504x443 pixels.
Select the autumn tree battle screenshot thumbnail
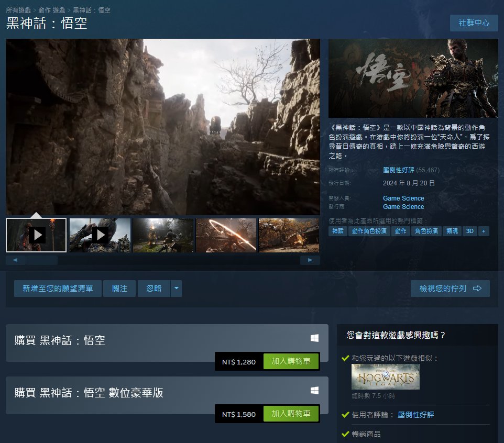coord(289,235)
